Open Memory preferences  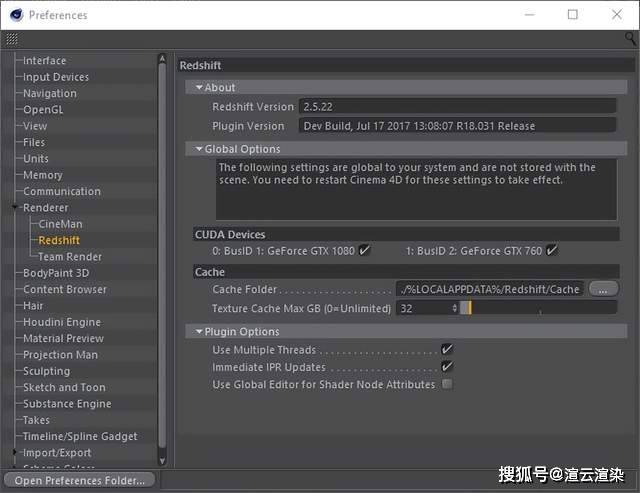coord(43,175)
